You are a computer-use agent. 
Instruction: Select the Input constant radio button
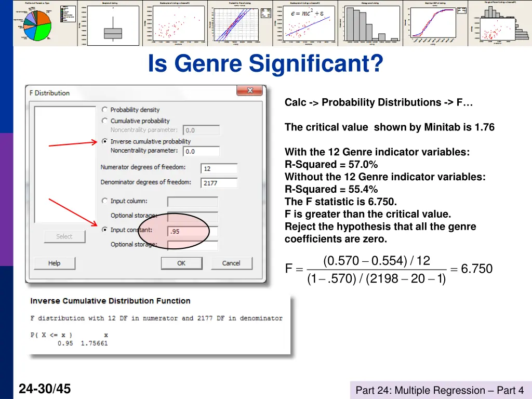[104, 230]
